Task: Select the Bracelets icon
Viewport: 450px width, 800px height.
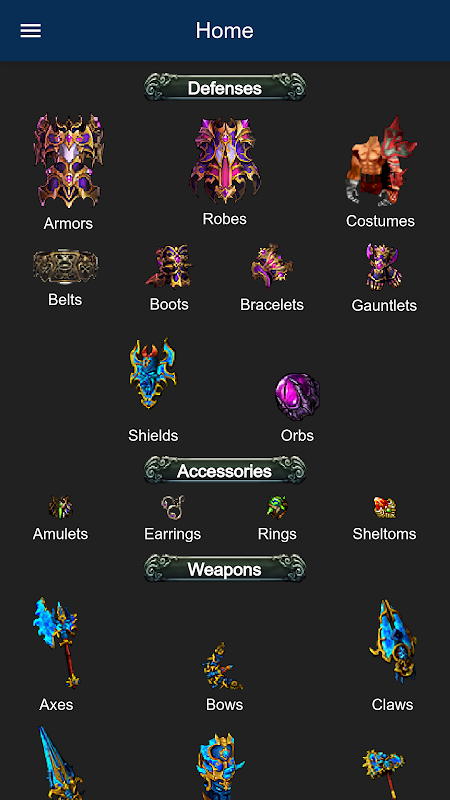Action: coord(271,266)
